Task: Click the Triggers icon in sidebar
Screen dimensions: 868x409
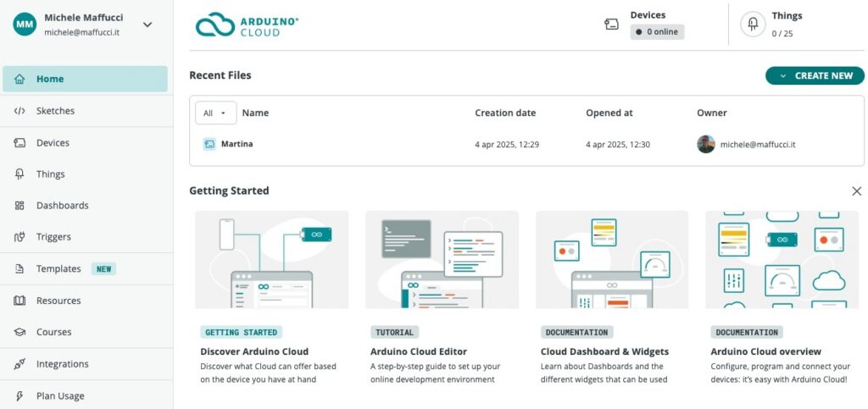Action: coord(19,237)
